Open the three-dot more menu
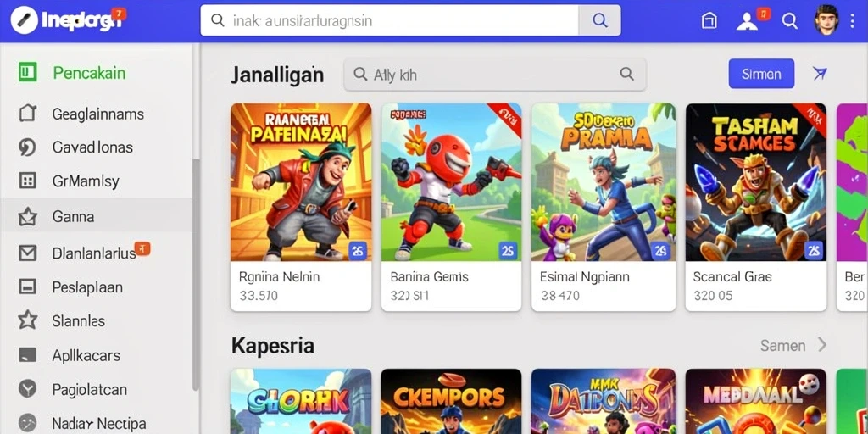 (853, 21)
